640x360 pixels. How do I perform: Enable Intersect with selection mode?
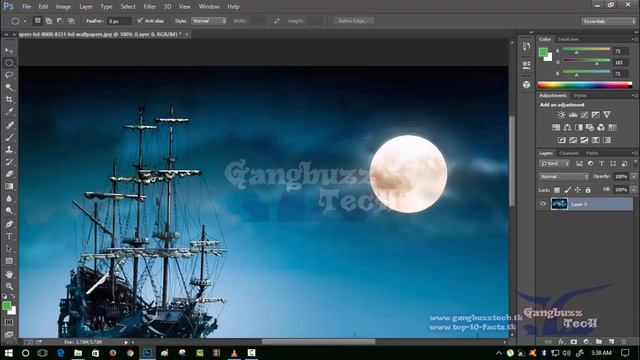coord(71,21)
